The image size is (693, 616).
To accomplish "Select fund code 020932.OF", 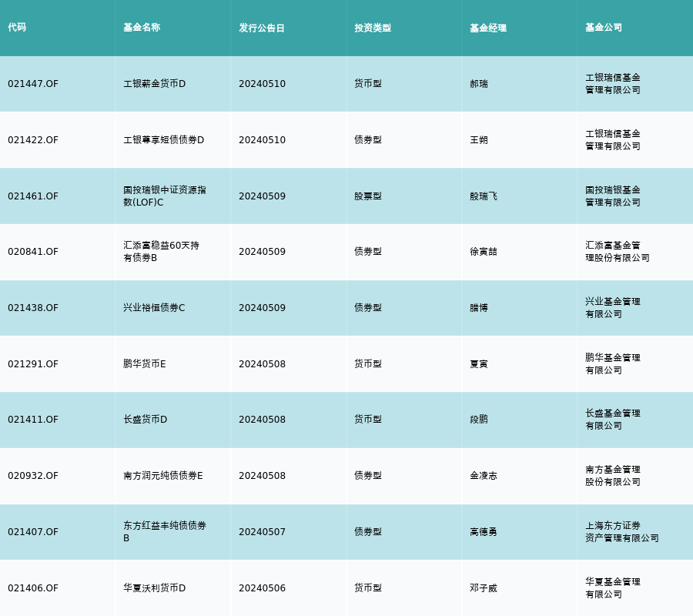I will tap(33, 476).
